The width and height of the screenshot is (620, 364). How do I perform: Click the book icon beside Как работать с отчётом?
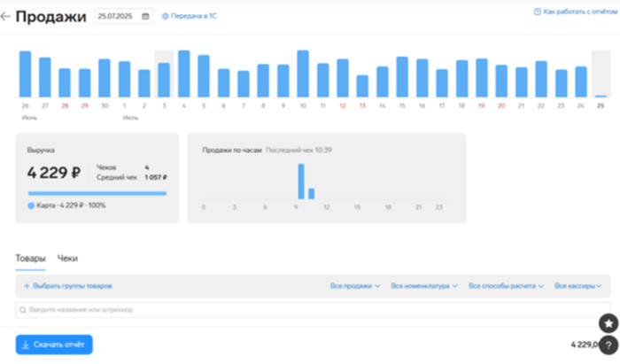[x=537, y=12]
